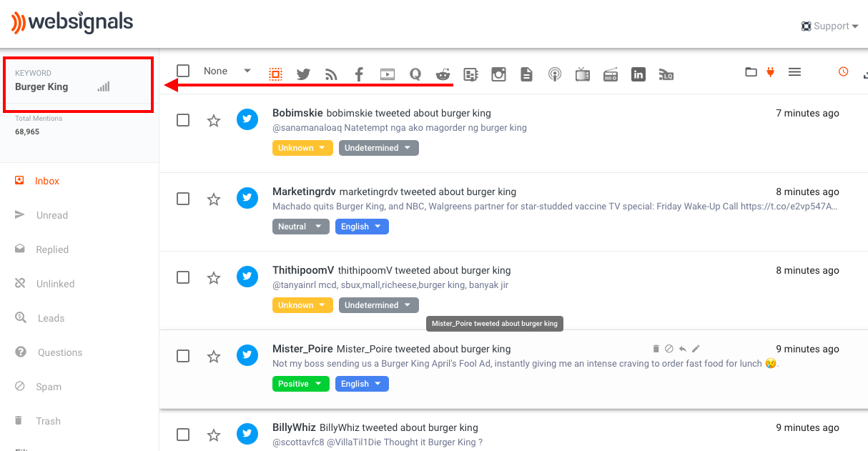Star the Mister_Poire mention
Screen dimensions: 868x451
(214, 357)
